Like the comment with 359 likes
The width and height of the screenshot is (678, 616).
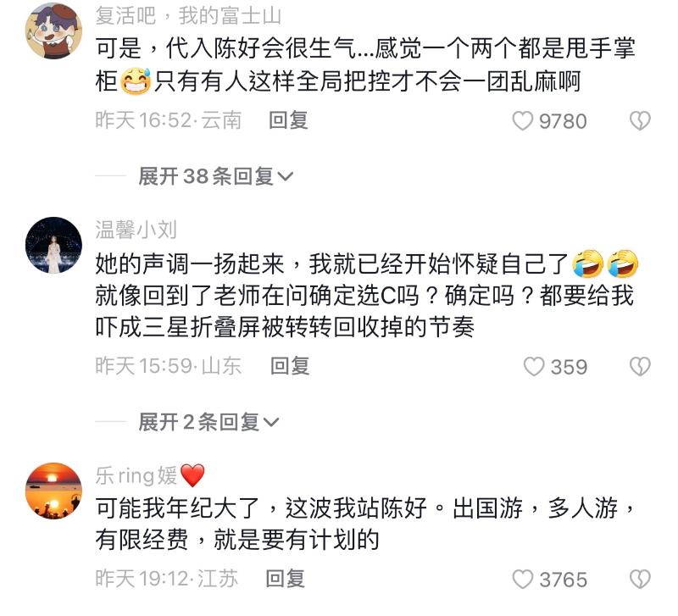tap(534, 367)
